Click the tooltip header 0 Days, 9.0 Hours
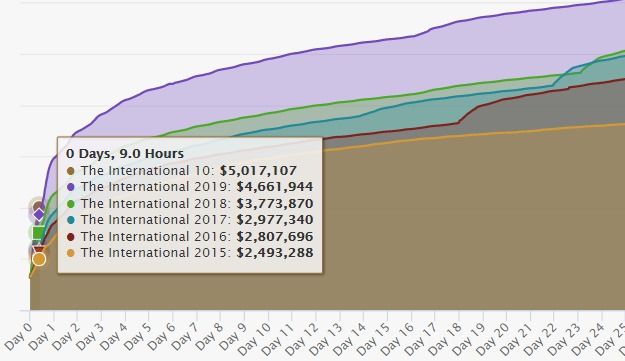The image size is (625, 361). pos(125,154)
